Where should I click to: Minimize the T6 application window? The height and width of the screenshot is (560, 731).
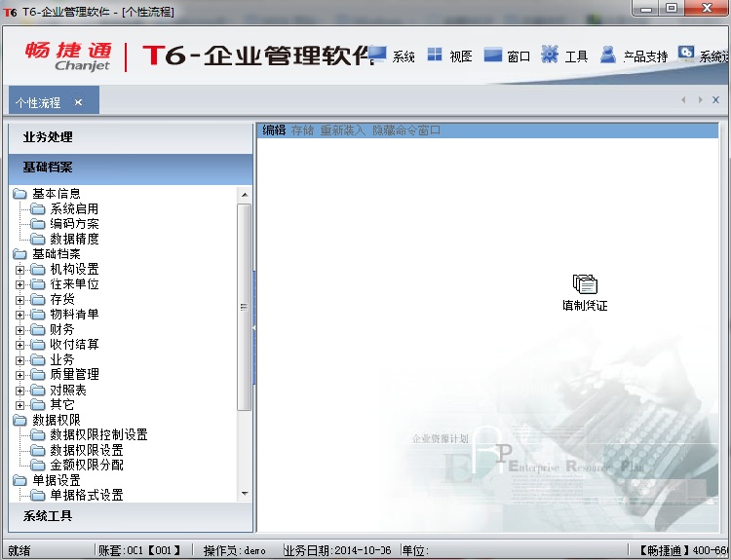coord(646,9)
